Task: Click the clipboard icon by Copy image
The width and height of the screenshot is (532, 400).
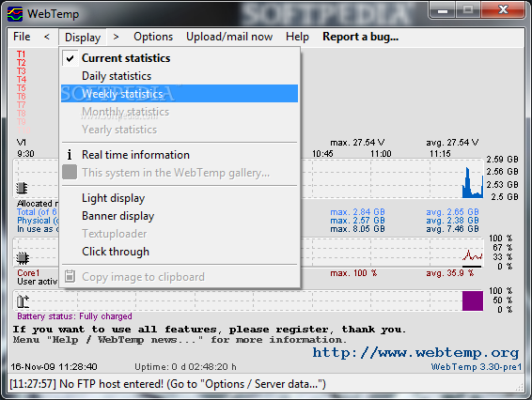Action: (x=70, y=276)
